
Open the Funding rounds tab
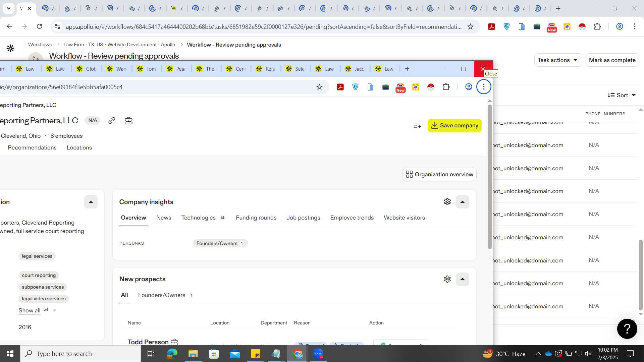coord(256,218)
